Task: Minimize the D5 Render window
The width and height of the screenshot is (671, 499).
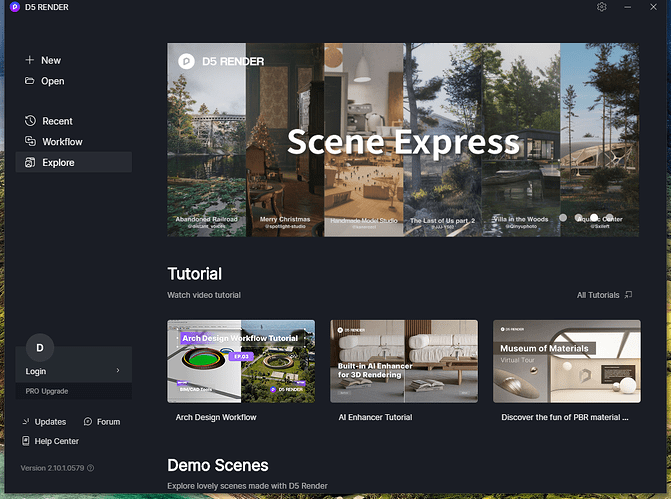Action: (x=627, y=7)
